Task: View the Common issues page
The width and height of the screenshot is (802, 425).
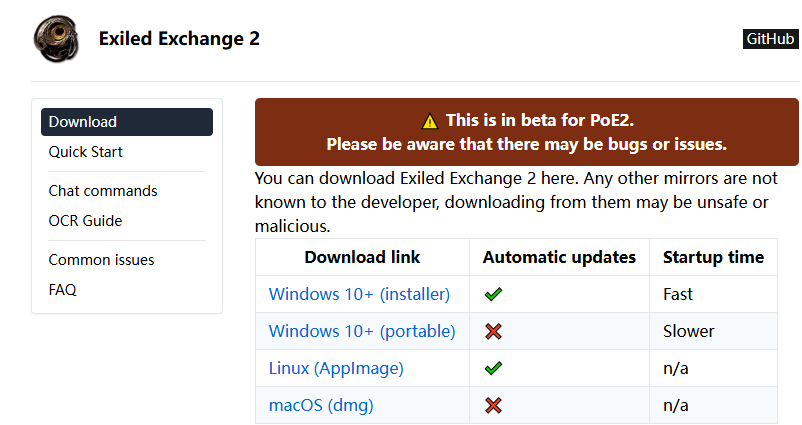Action: [x=101, y=260]
